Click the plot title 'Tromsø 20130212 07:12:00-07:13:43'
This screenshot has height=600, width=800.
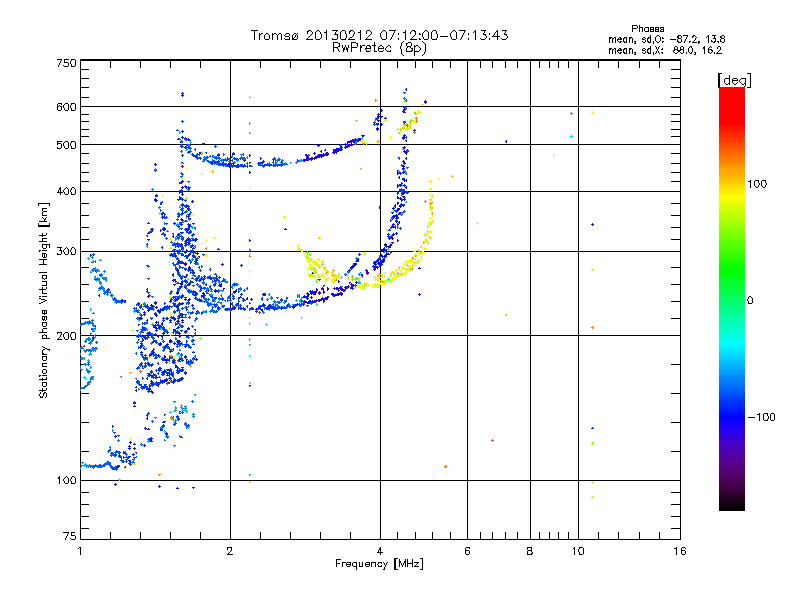(x=380, y=35)
